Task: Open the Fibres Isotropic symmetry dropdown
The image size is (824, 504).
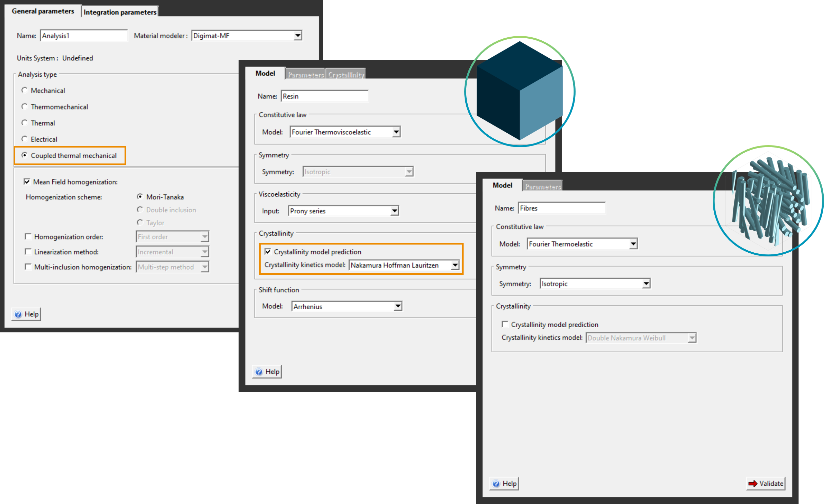Action: (x=595, y=284)
